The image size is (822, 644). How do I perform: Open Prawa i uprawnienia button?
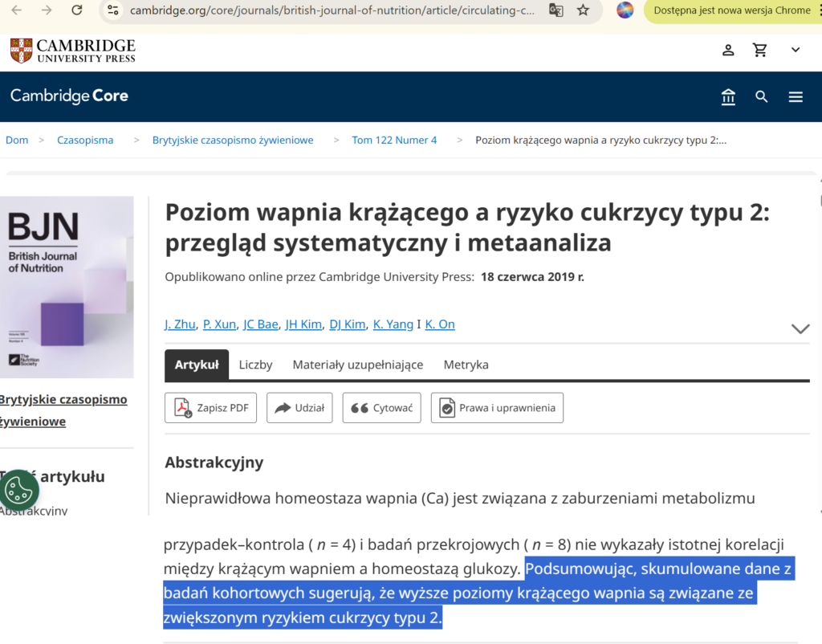[497, 408]
